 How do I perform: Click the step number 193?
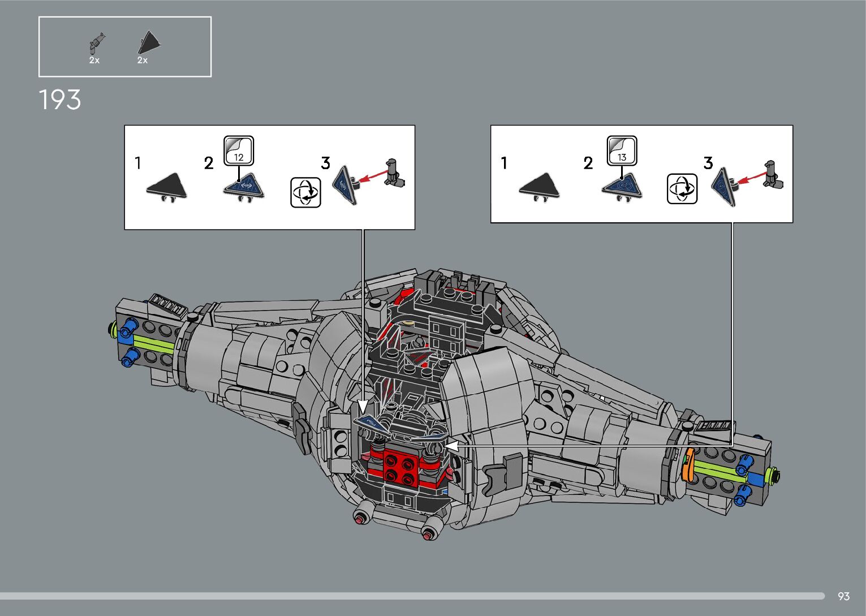tap(60, 100)
